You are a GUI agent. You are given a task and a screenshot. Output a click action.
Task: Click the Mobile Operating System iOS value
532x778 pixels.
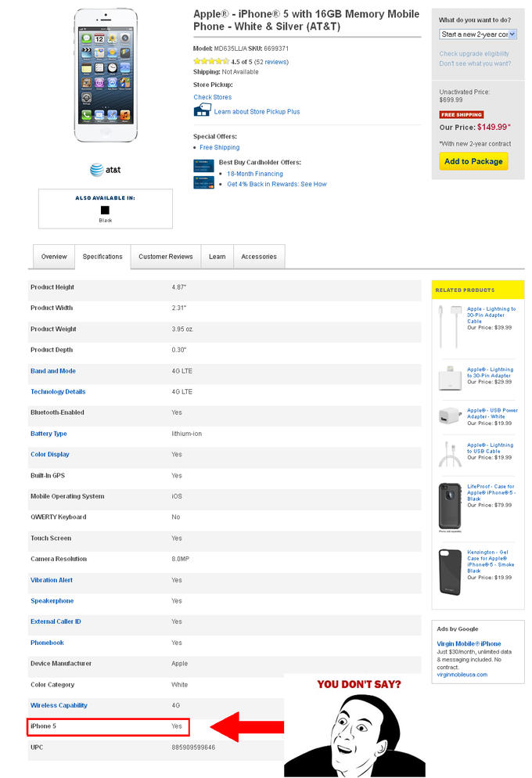(177, 496)
